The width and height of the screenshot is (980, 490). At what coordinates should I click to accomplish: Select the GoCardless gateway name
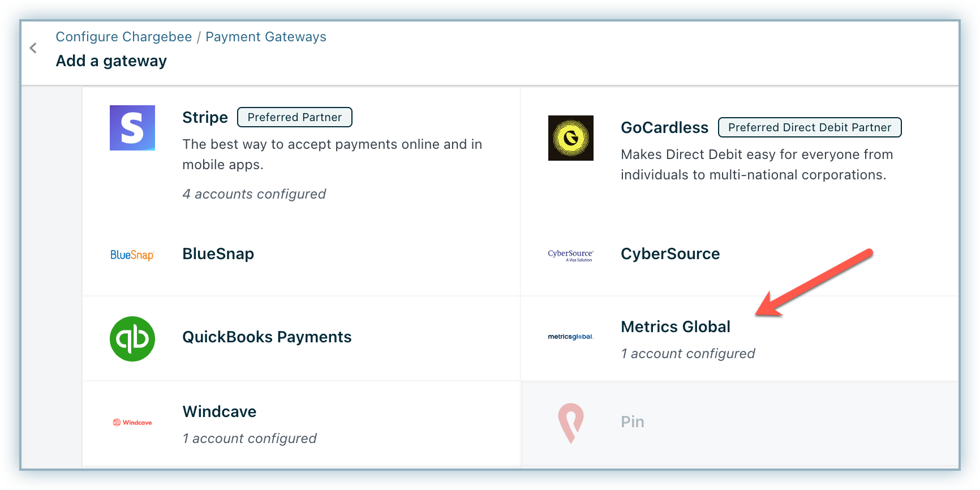pos(664,127)
